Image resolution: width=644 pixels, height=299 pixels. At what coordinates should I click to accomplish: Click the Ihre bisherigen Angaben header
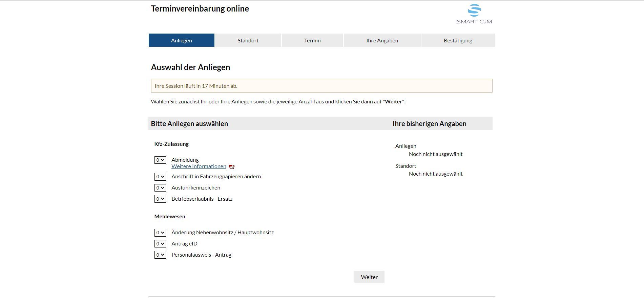coord(430,124)
